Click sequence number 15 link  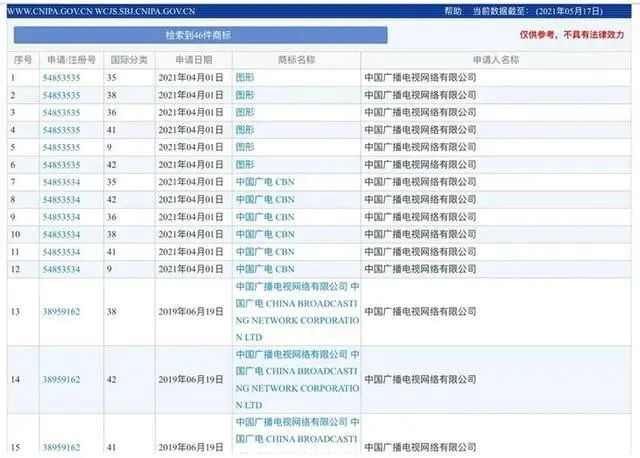tap(15, 447)
